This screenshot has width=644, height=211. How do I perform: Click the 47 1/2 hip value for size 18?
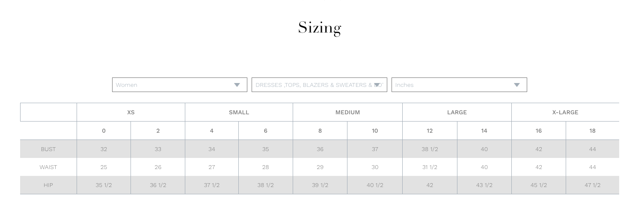(x=592, y=185)
